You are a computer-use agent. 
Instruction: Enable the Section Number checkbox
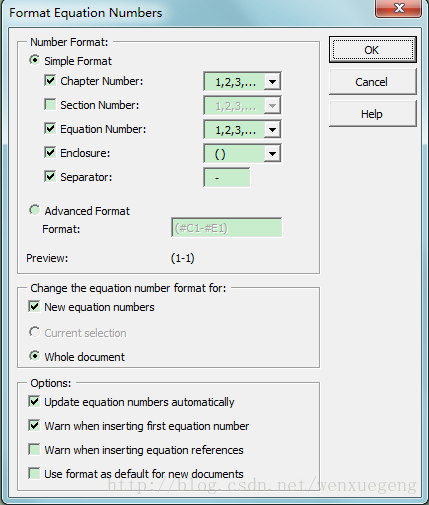pyautogui.click(x=50, y=105)
